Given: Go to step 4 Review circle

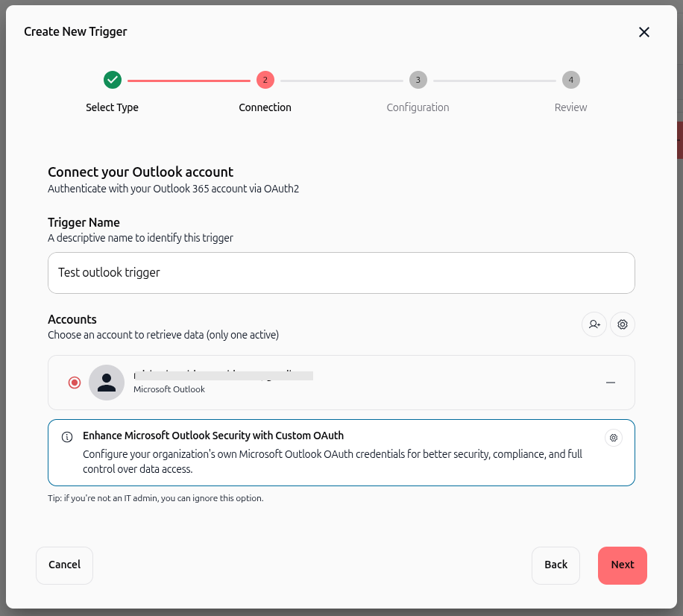Looking at the screenshot, I should [x=570, y=80].
